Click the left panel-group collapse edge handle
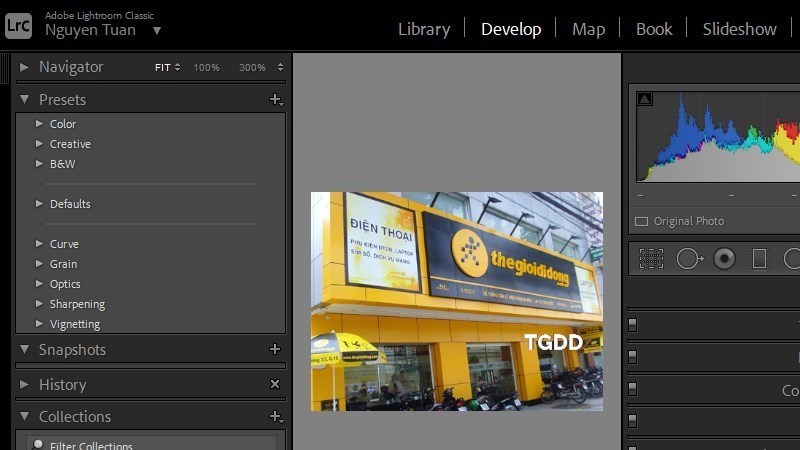Screen dimensions: 800x450 [4, 68]
